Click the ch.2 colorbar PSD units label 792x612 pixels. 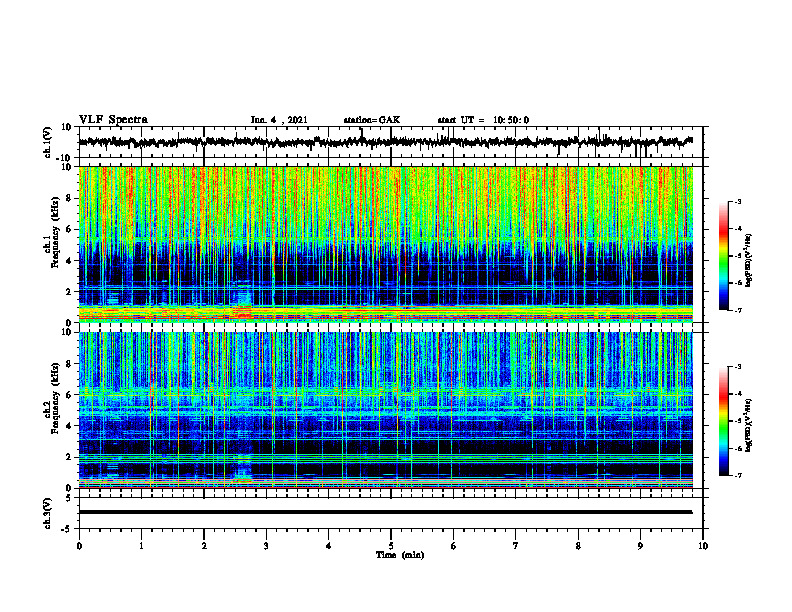(x=748, y=424)
